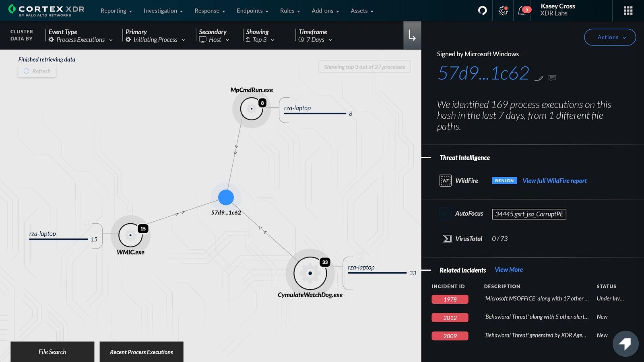Screen dimensions: 644x362
Task: Open the Investigation menu
Action: (x=163, y=11)
